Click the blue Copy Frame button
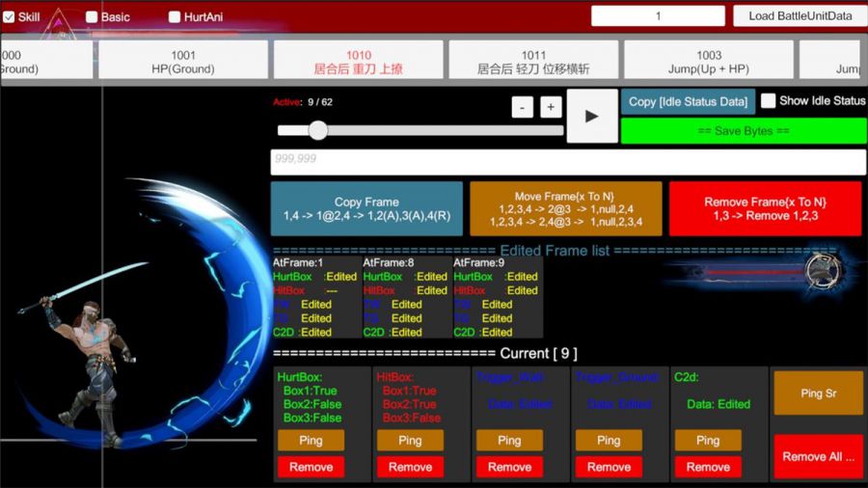 (x=366, y=208)
